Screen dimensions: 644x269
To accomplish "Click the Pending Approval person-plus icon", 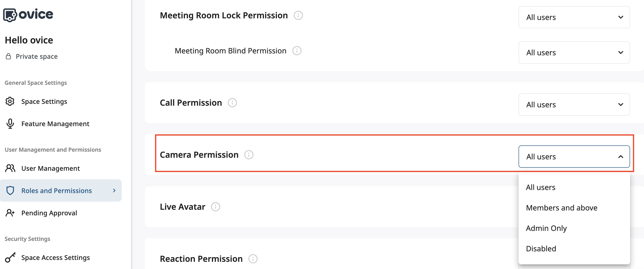I will [10, 213].
